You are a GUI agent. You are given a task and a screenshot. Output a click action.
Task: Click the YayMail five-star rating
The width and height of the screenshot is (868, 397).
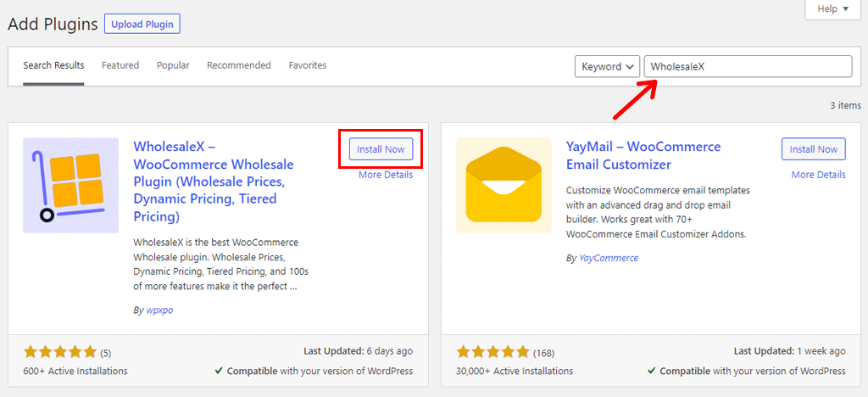coord(492,351)
